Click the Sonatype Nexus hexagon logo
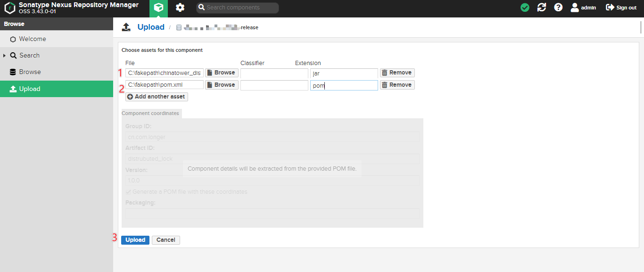The image size is (644, 272). click(x=10, y=8)
